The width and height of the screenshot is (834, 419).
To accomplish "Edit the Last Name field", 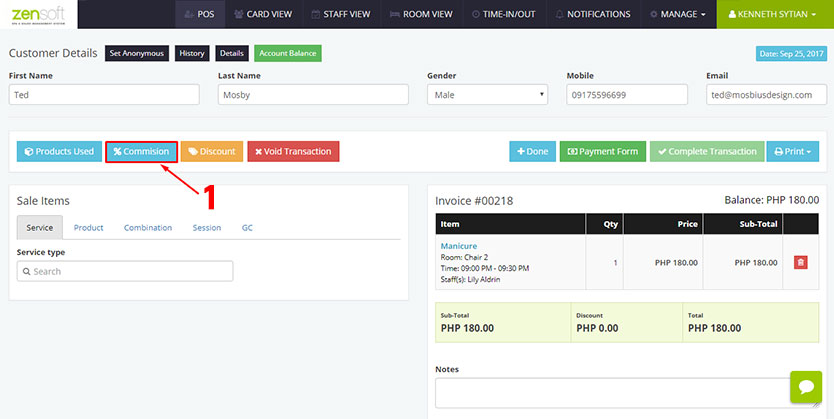I will 313,95.
